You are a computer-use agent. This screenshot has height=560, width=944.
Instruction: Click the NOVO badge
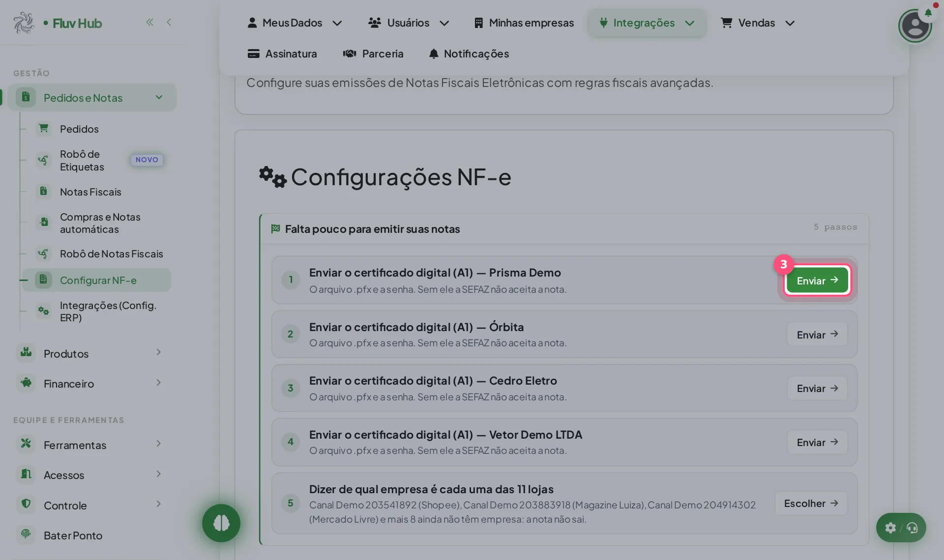point(147,160)
